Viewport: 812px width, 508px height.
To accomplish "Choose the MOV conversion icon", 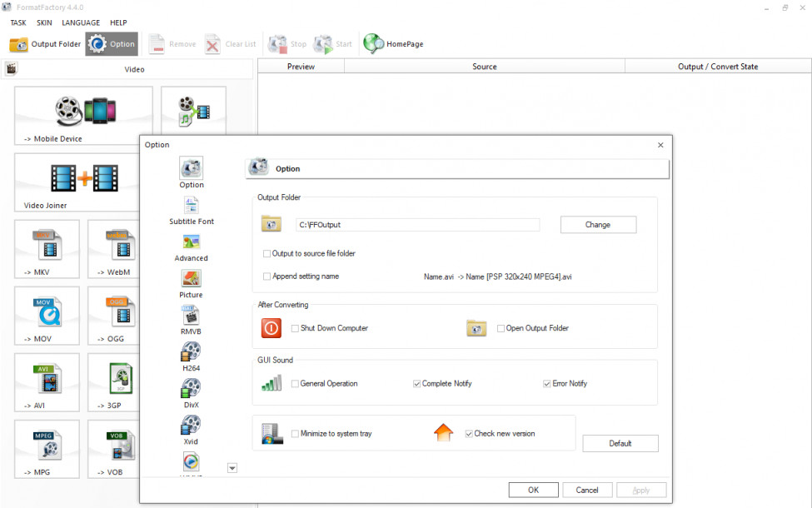I will pyautogui.click(x=47, y=316).
